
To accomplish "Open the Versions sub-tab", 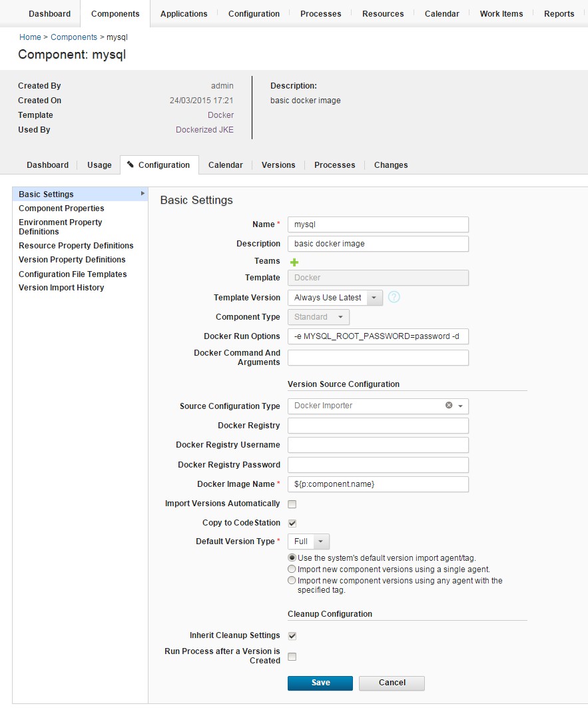I will pos(278,165).
